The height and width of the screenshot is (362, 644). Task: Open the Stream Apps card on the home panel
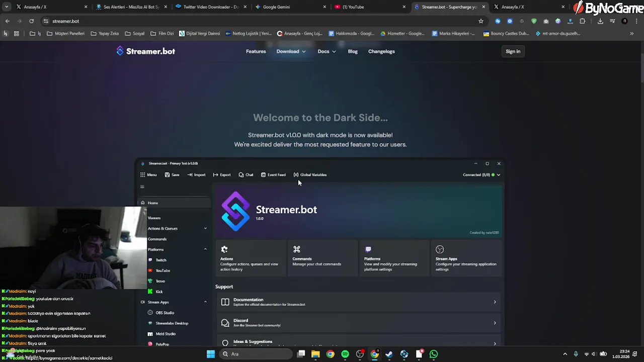coord(466,258)
